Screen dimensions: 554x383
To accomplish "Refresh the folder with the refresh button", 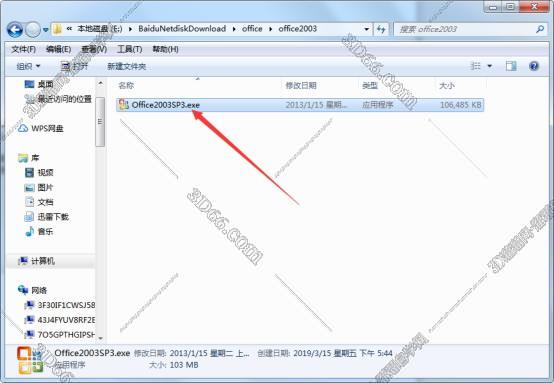I will tap(381, 29).
